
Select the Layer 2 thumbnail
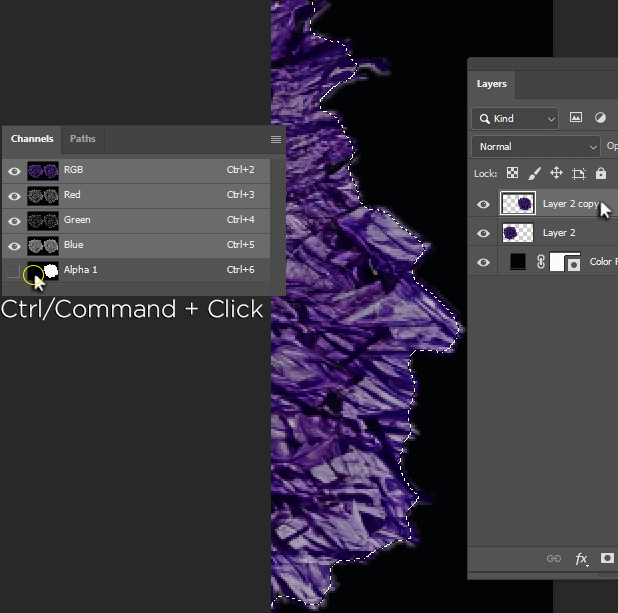[x=518, y=233]
